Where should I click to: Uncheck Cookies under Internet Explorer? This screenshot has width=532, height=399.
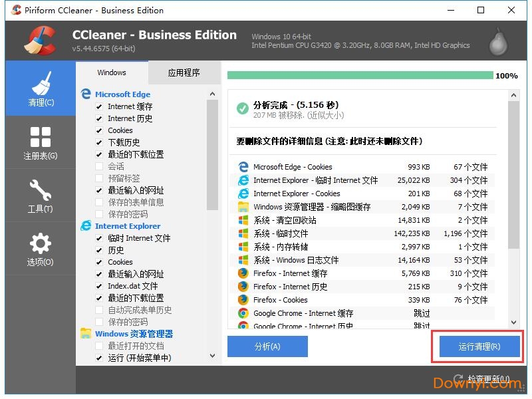[x=100, y=262]
